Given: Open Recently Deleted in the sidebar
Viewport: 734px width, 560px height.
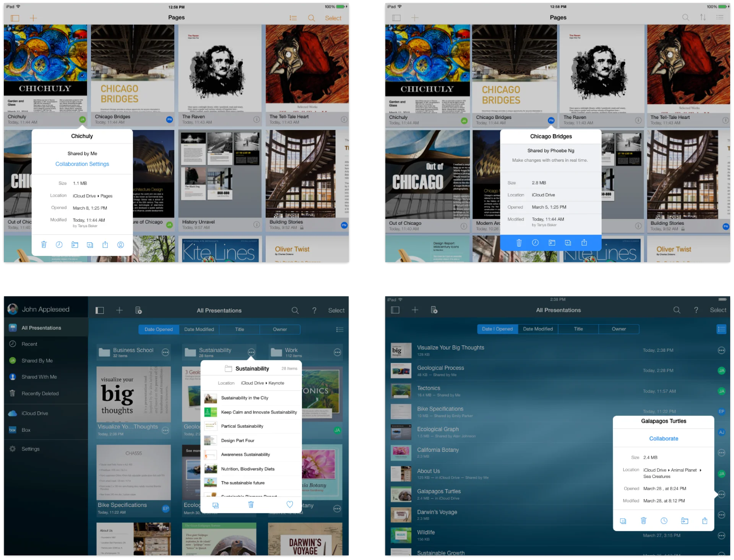Looking at the screenshot, I should coord(40,393).
